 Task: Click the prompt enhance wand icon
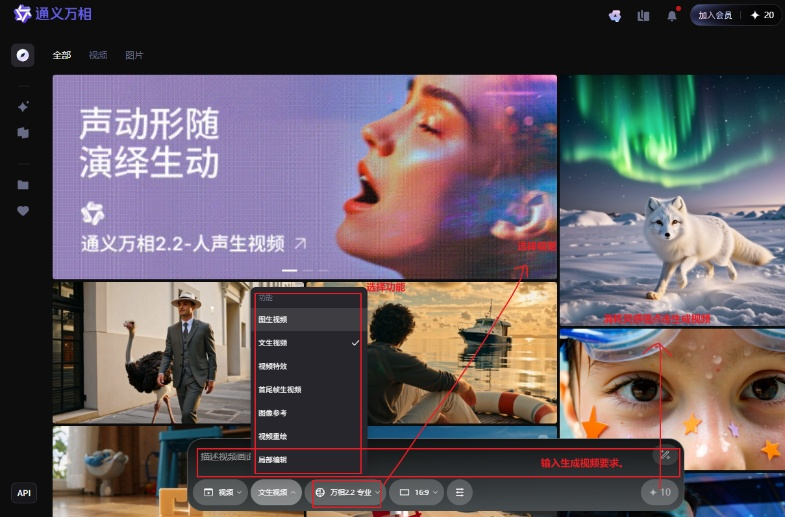(663, 456)
